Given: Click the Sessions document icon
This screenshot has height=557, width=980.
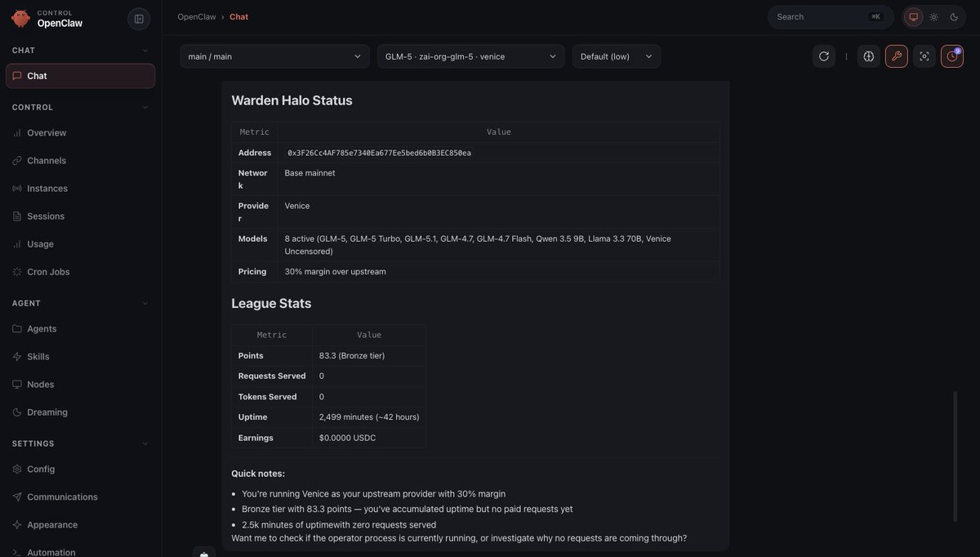Looking at the screenshot, I should pos(17,216).
